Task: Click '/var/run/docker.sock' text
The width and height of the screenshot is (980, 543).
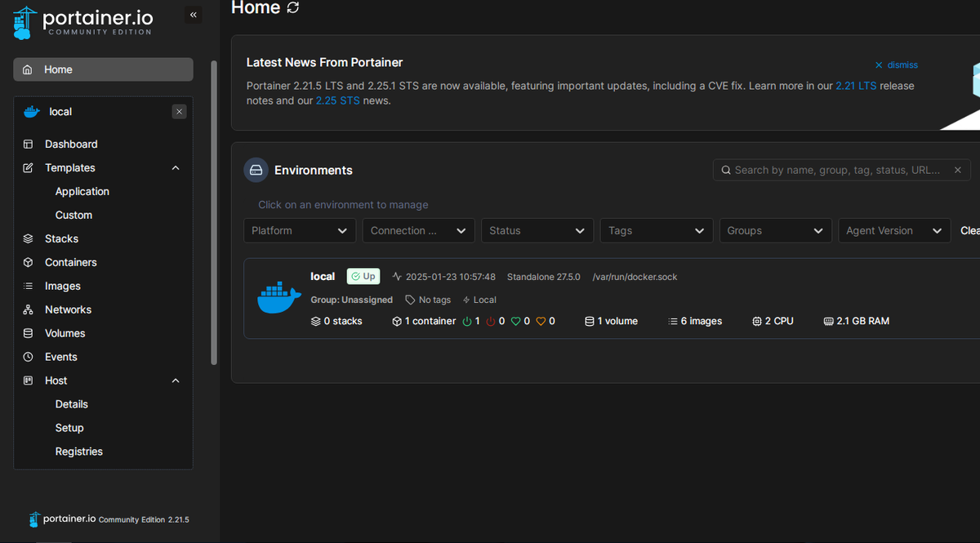Action: point(635,277)
